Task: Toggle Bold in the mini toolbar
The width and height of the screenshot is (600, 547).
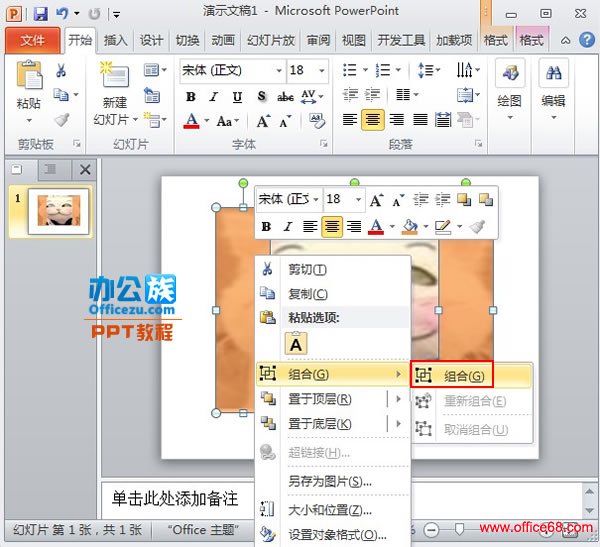Action: [266, 226]
